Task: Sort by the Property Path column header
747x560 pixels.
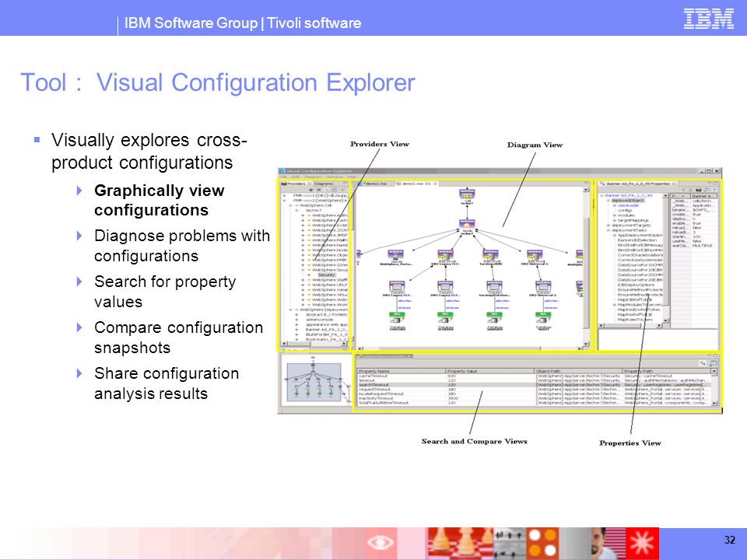Action: coord(667,371)
